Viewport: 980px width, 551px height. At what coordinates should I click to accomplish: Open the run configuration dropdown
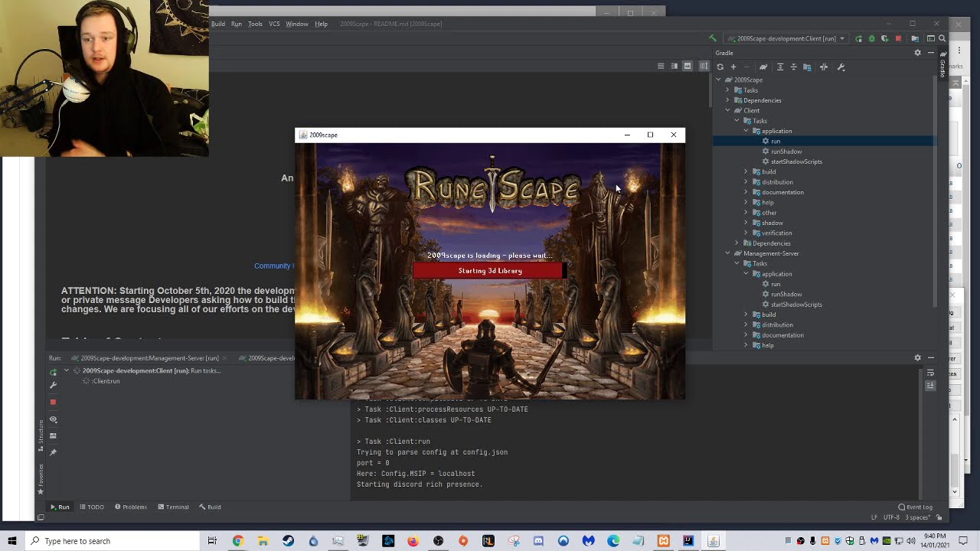786,38
